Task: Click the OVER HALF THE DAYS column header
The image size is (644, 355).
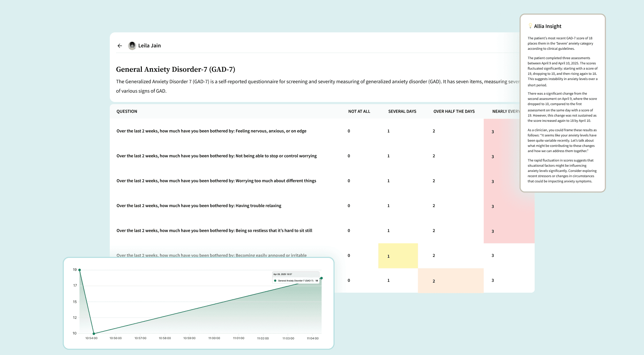Action: [x=454, y=111]
